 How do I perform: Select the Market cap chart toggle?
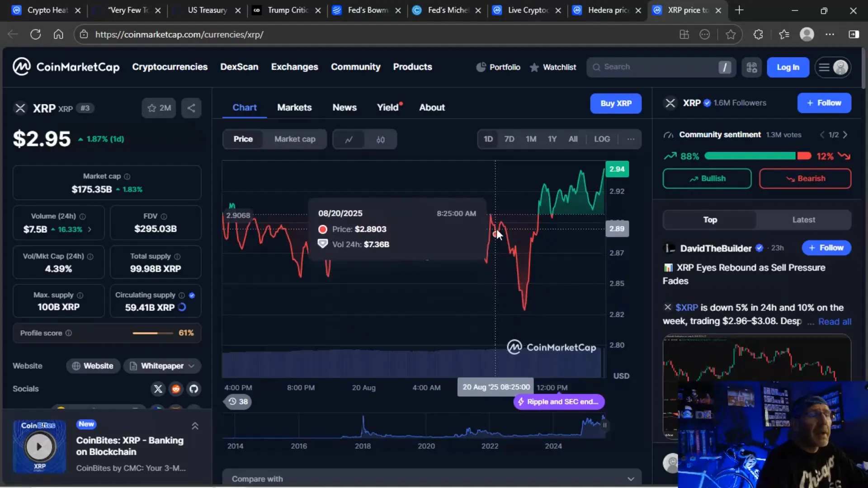tap(295, 139)
